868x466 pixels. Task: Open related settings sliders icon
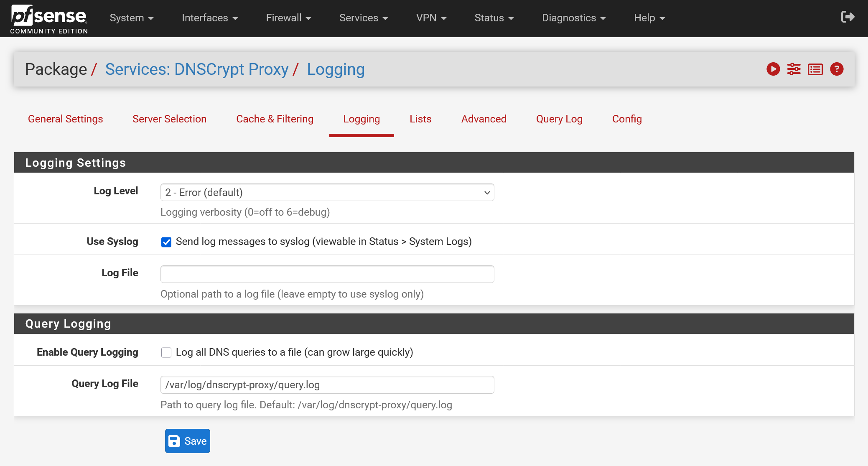[794, 69]
